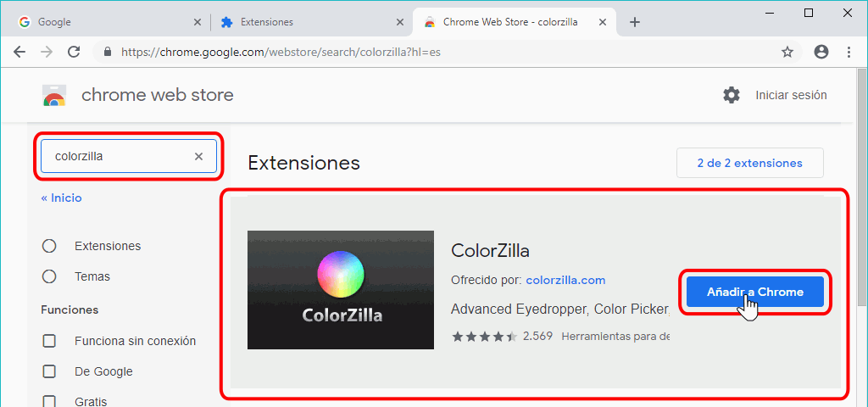
Task: Click the ColorZilla thumbnail image
Action: point(341,290)
